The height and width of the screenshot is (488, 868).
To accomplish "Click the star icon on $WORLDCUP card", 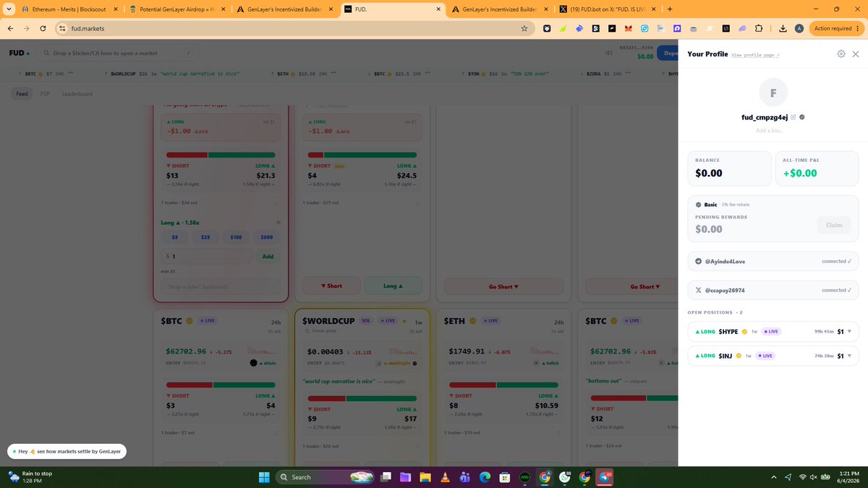I will click(403, 320).
